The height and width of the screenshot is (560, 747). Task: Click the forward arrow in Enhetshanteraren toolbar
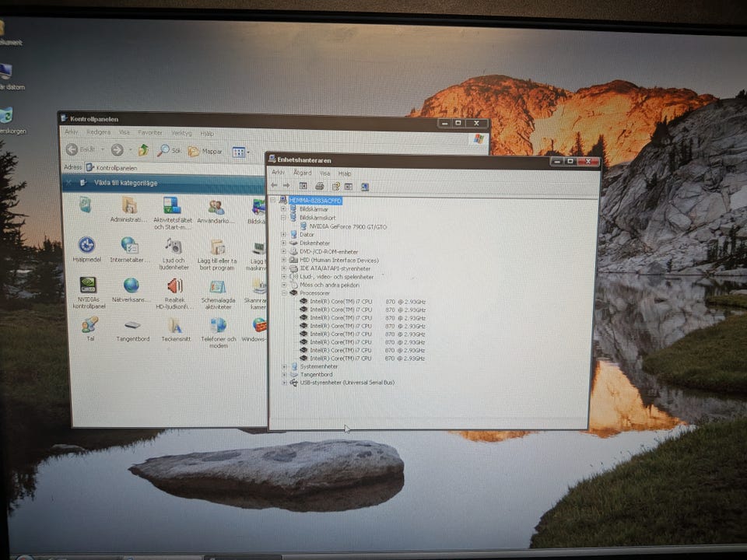point(286,185)
